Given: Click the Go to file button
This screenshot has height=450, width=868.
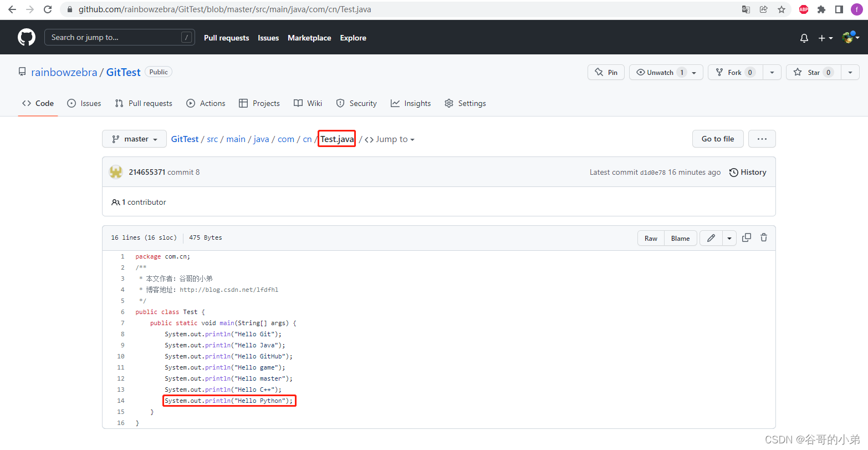Looking at the screenshot, I should (x=718, y=139).
